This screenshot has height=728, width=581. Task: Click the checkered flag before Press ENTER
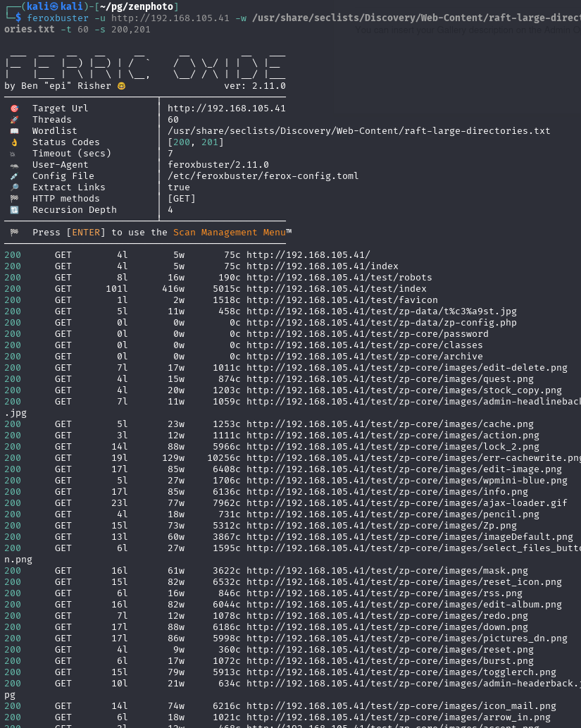click(x=14, y=232)
